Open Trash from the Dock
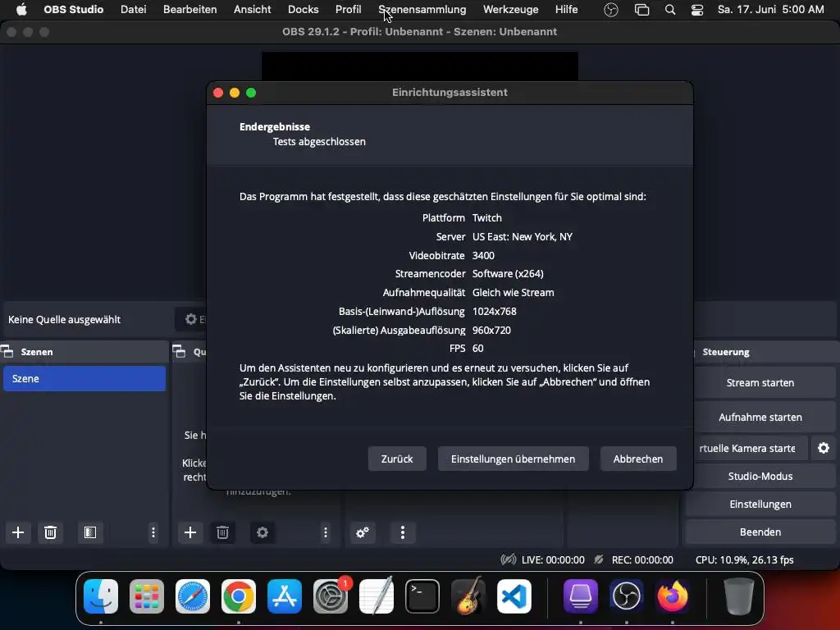This screenshot has width=840, height=630. [738, 596]
